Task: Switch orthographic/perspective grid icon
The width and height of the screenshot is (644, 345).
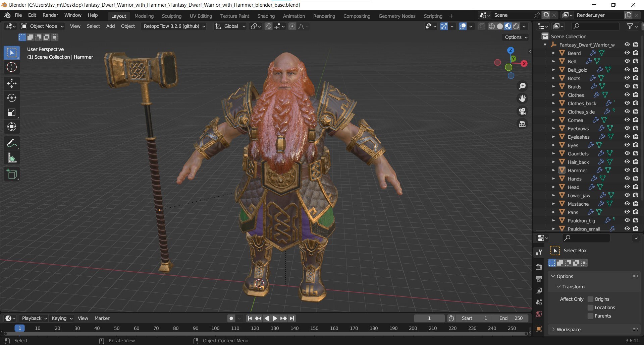Action: tap(522, 124)
